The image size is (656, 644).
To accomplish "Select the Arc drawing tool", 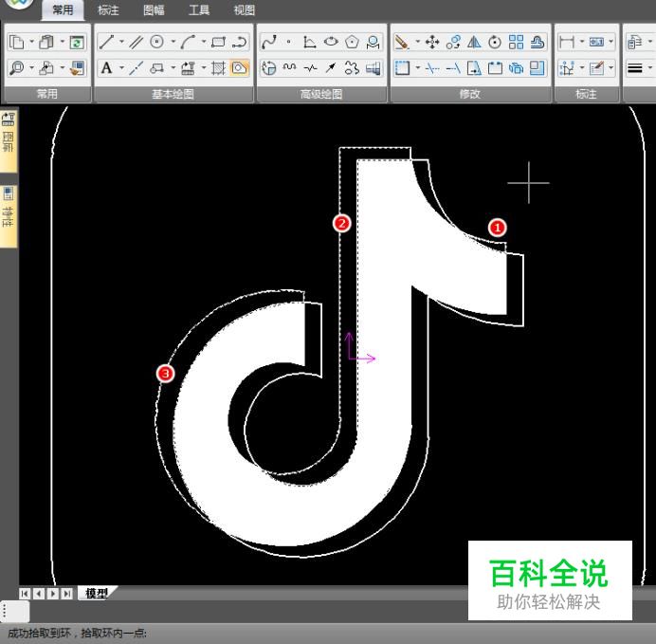I will (x=188, y=43).
